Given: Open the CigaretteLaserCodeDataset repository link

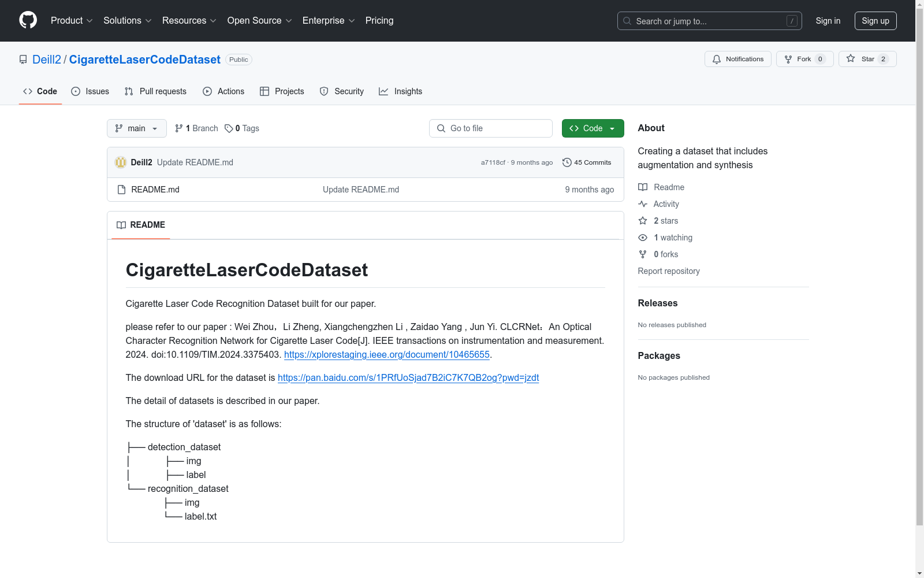Looking at the screenshot, I should 145,60.
